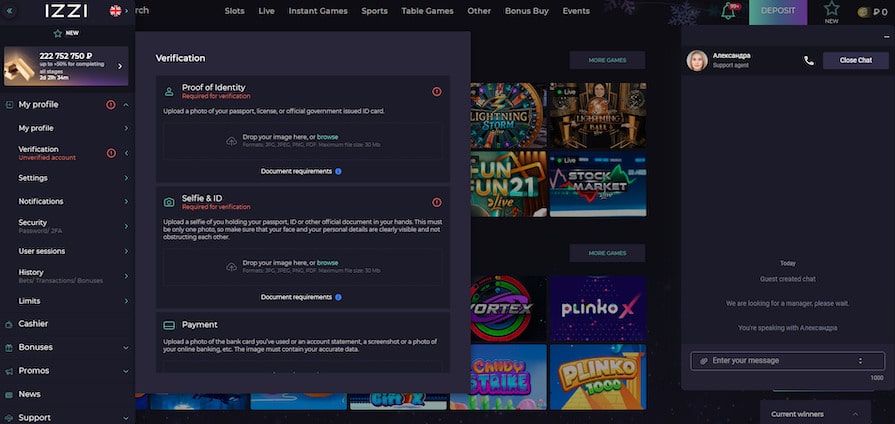Expand the Current winners panel

(855, 414)
